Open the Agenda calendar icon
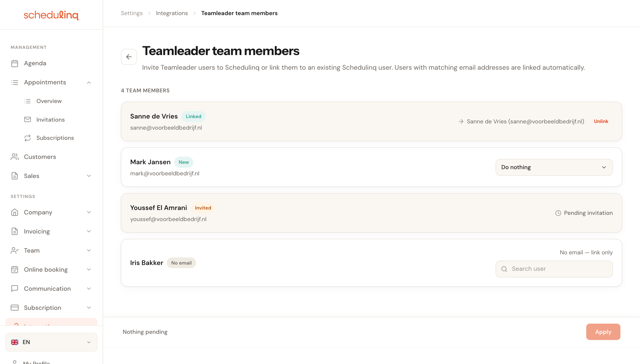 (15, 63)
